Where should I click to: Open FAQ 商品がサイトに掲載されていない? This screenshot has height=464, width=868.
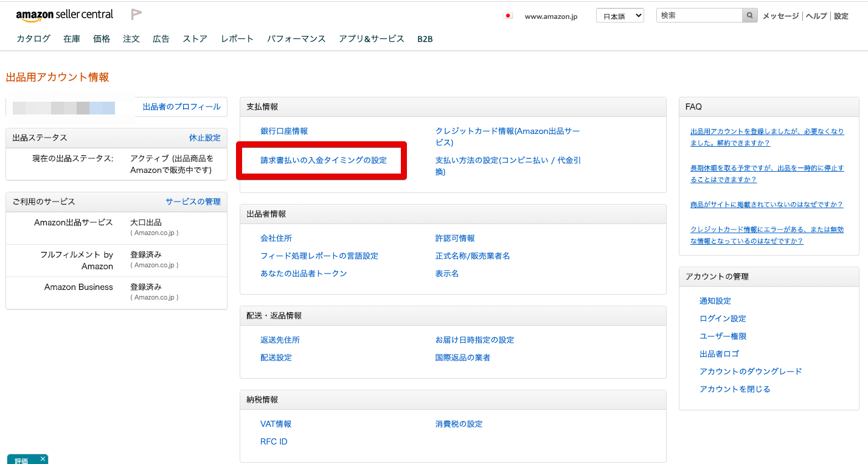coord(766,205)
